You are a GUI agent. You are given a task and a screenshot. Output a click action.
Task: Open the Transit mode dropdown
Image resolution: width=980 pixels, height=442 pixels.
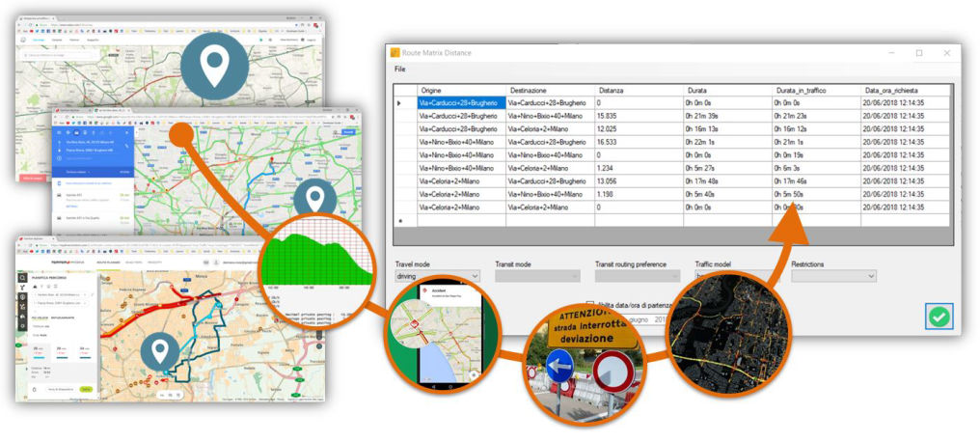[537, 276]
